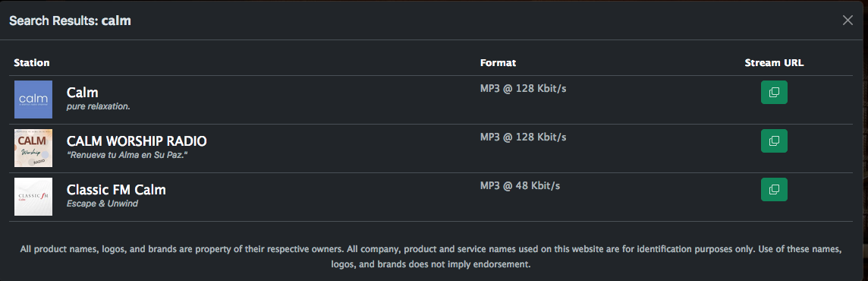The height and width of the screenshot is (281, 868).
Task: Click the brand ownership disclaimer text
Action: (x=431, y=257)
